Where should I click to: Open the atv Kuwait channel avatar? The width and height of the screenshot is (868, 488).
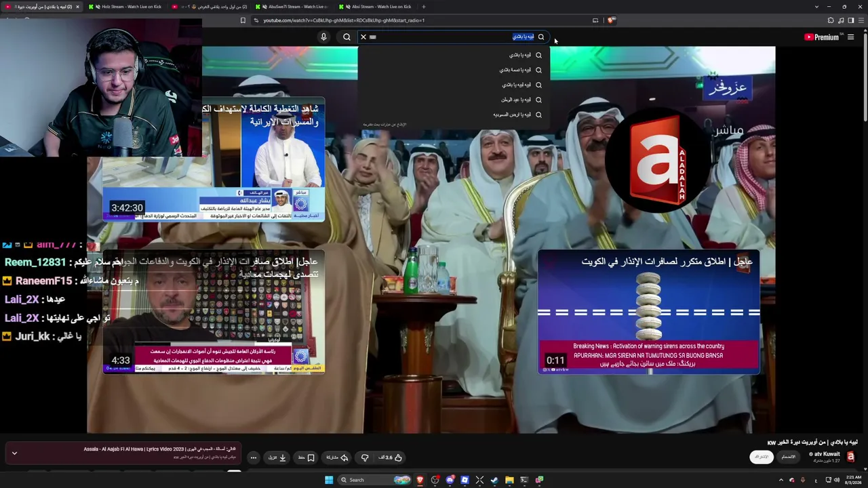pyautogui.click(x=850, y=457)
